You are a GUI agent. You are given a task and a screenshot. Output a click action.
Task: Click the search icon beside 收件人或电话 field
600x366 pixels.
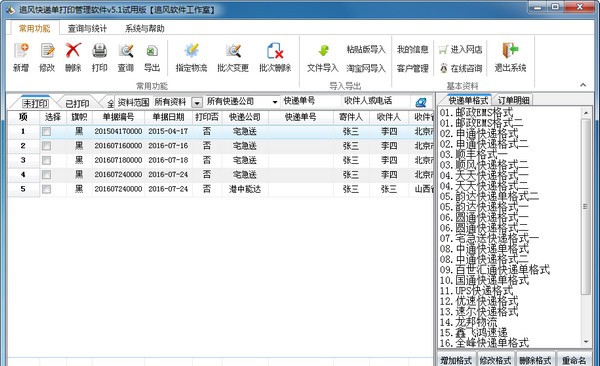[x=421, y=102]
